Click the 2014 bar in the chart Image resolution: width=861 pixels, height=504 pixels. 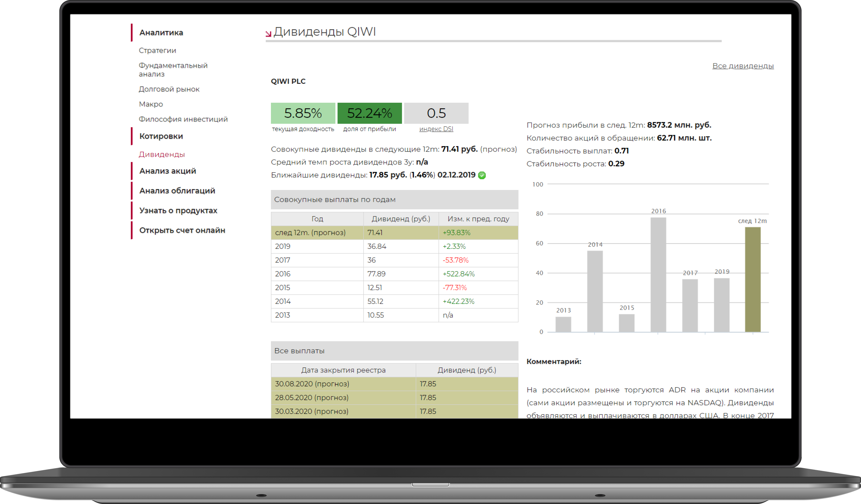(x=595, y=291)
